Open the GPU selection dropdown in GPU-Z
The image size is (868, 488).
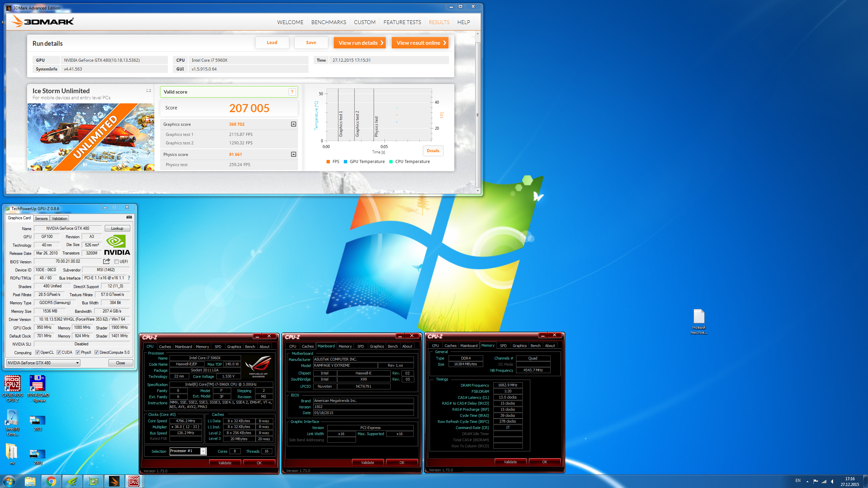coord(43,363)
